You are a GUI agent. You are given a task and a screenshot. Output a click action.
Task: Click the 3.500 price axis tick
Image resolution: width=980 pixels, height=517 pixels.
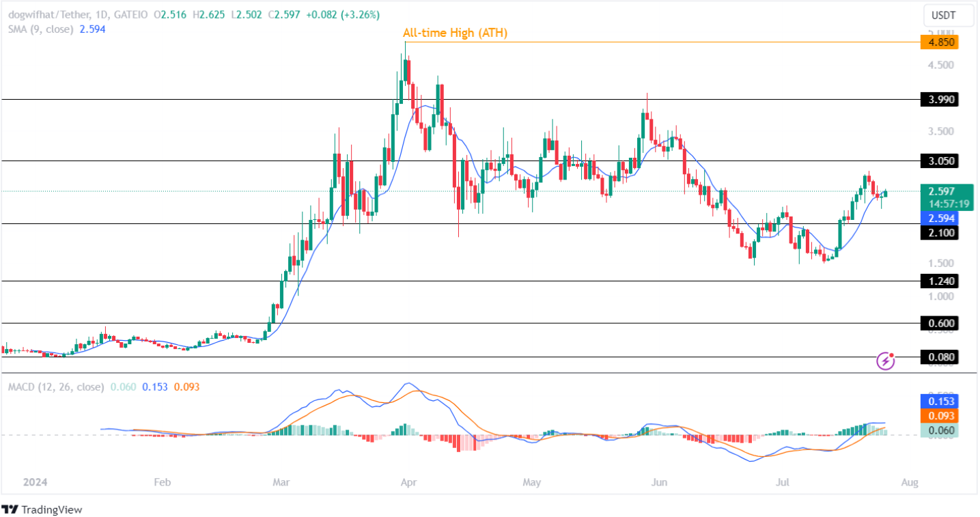[x=940, y=131]
